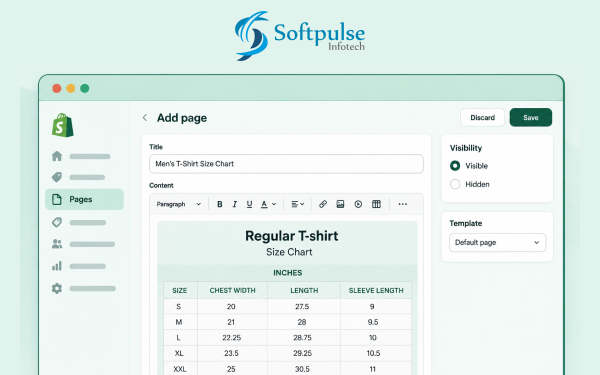Click the Shopify bag logo
This screenshot has width=600, height=375.
click(x=63, y=125)
